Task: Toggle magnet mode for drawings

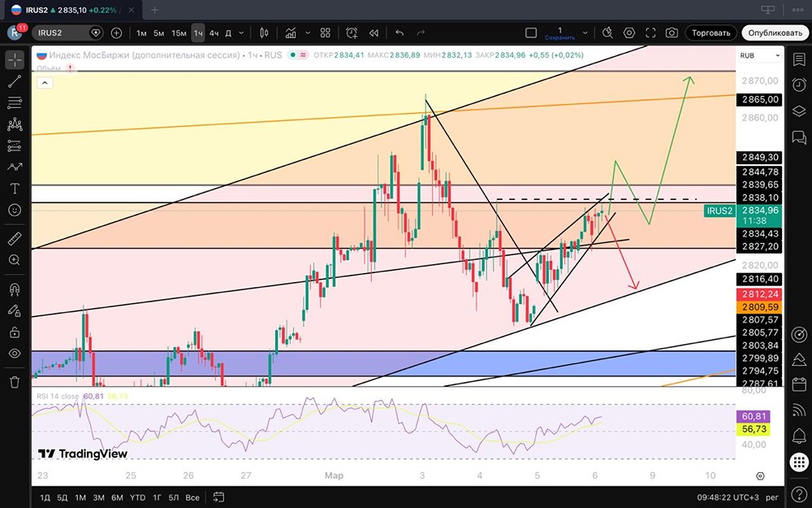Action: pyautogui.click(x=15, y=289)
